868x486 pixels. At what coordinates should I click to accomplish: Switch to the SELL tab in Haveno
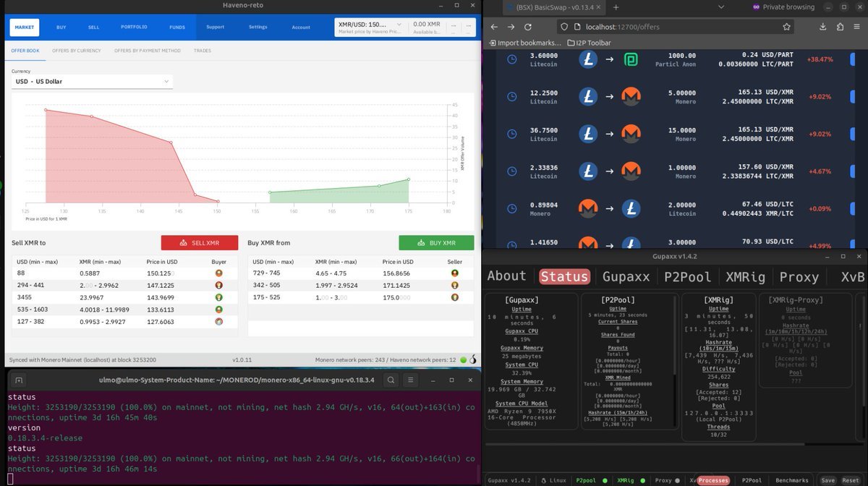(x=94, y=27)
